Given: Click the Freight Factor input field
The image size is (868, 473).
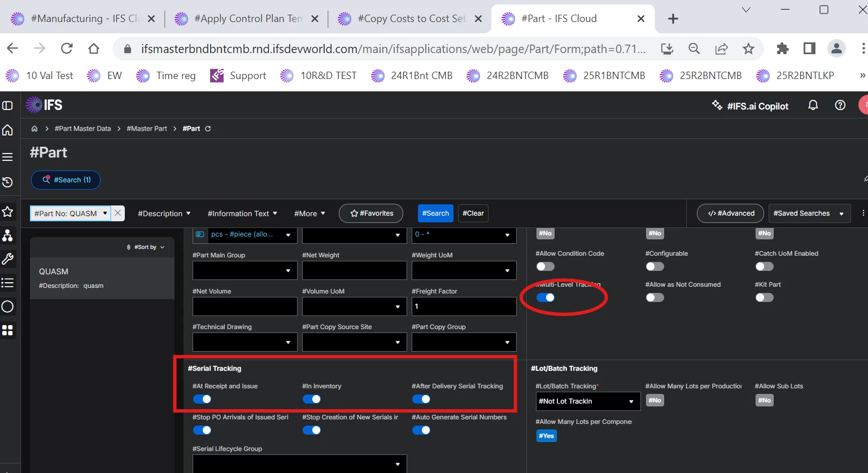Looking at the screenshot, I should pos(463,306).
